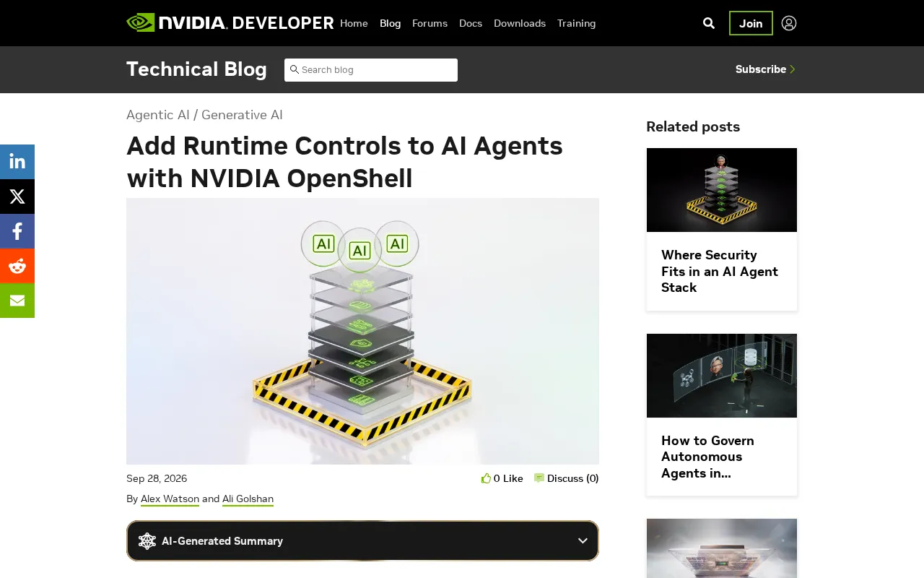Open 'How to Govern Autonomous Agents' thumbnail
Screen dimensions: 924x578
click(x=722, y=376)
